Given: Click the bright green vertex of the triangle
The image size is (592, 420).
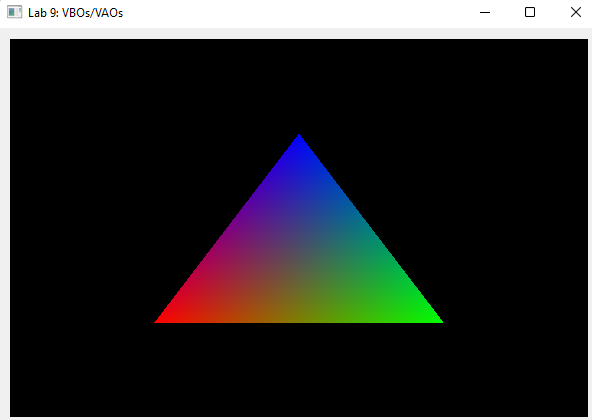Looking at the screenshot, I should pos(436,320).
